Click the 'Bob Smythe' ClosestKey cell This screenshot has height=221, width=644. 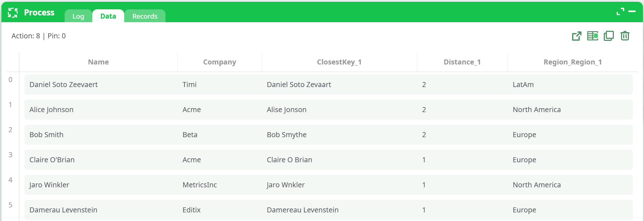[286, 135]
